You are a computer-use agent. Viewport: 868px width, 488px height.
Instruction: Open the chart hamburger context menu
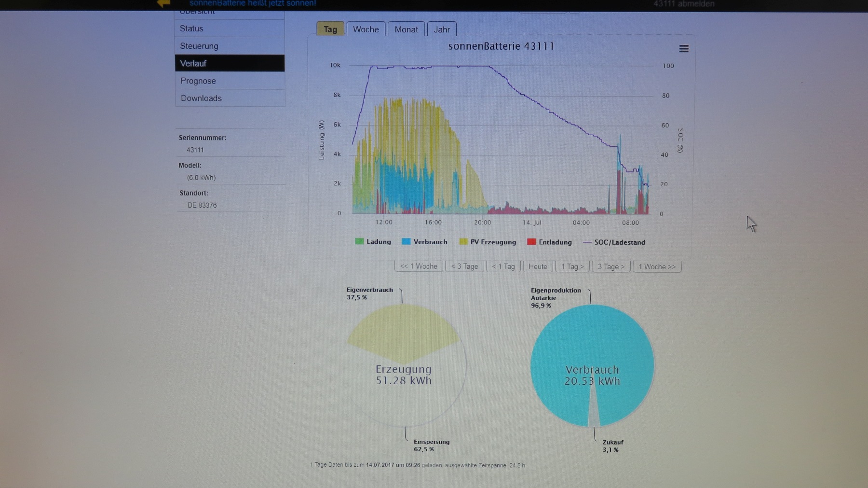[x=683, y=49]
